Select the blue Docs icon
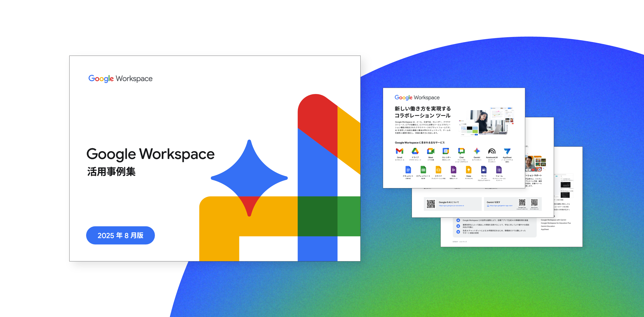This screenshot has height=317, width=644. (408, 170)
